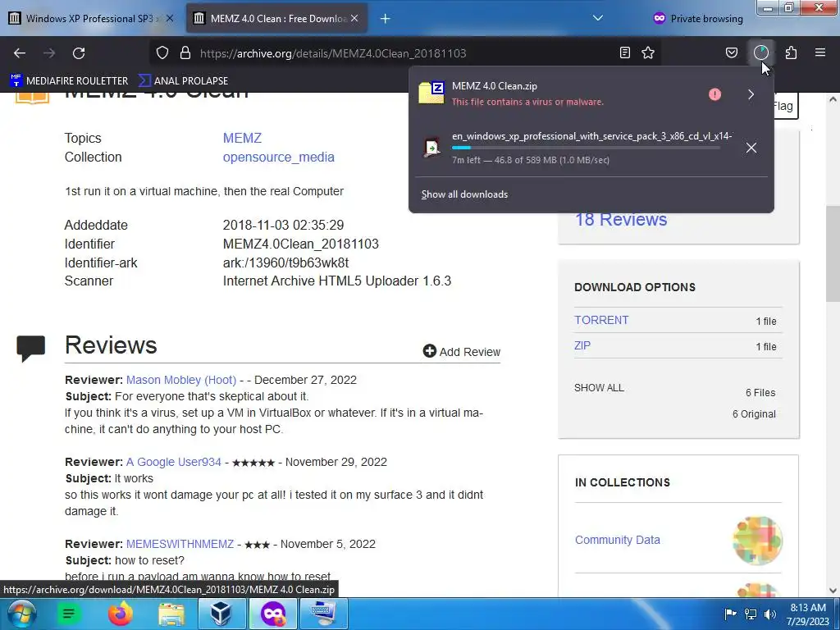Click scrollbar up arrow
840x630 pixels.
(833, 99)
